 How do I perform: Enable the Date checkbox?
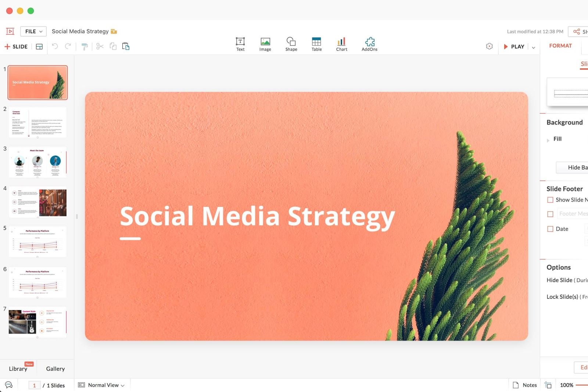click(550, 229)
